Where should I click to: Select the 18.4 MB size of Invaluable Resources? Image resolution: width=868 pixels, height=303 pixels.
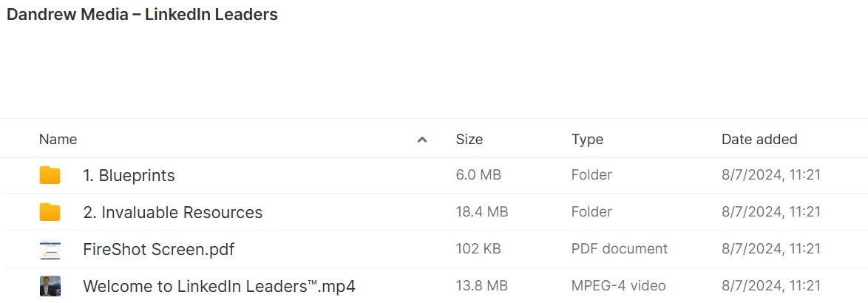tap(481, 212)
